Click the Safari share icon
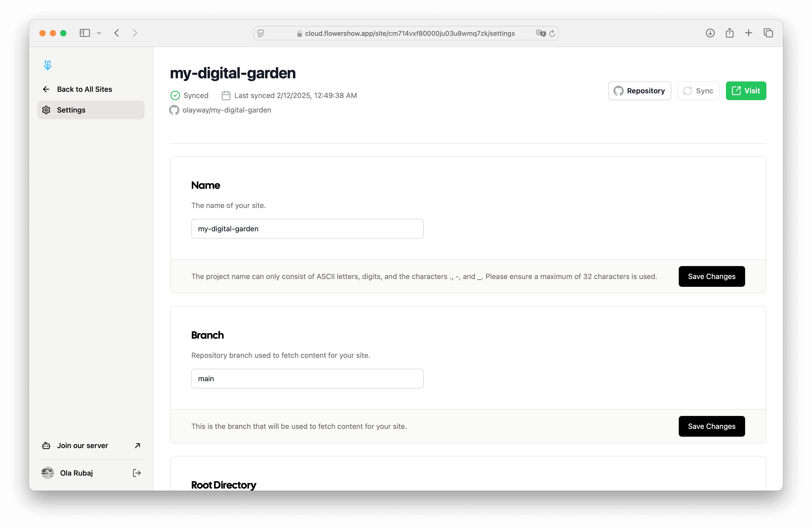The height and width of the screenshot is (529, 812). [x=730, y=33]
